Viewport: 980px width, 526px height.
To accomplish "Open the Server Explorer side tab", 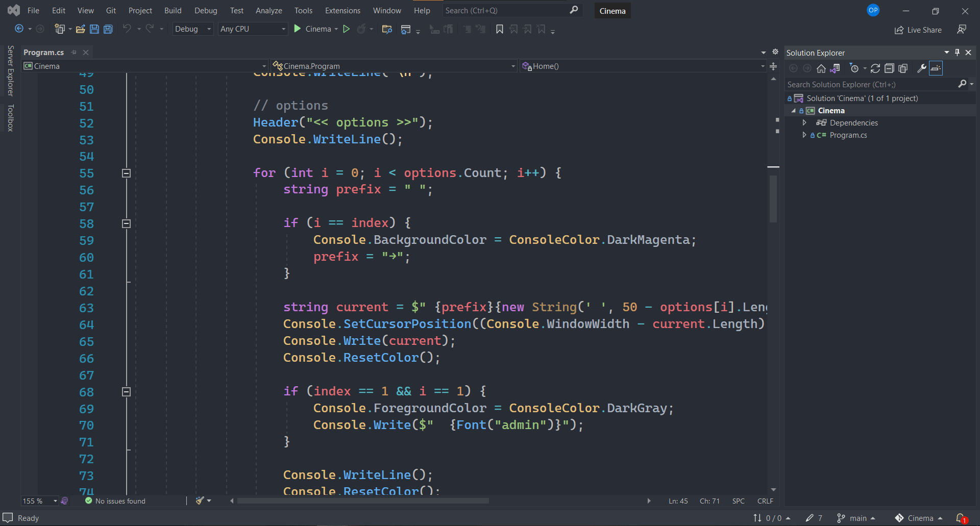I will pos(10,71).
